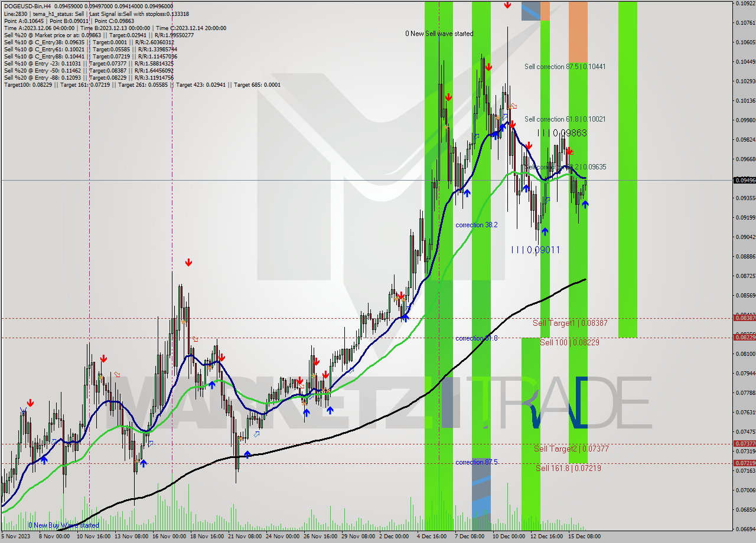Viewport: 756px width, 543px height.
Task: Click the 0.07631 price axis label
Action: (x=745, y=413)
